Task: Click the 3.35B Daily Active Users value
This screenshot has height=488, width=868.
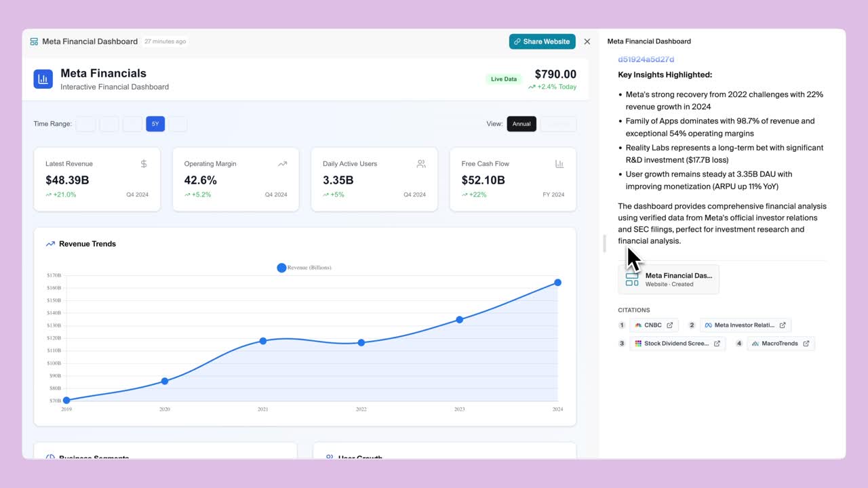Action: pos(338,180)
